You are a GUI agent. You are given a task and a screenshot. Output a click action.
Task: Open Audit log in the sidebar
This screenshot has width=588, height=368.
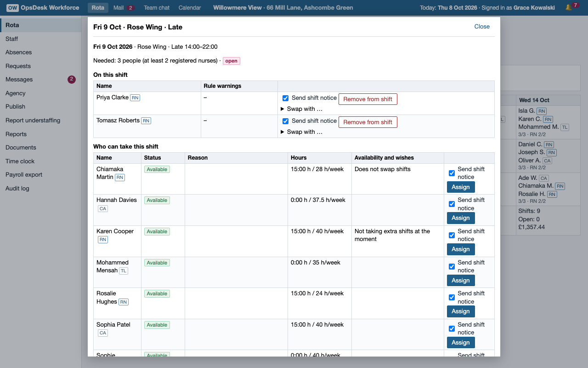pyautogui.click(x=41, y=189)
